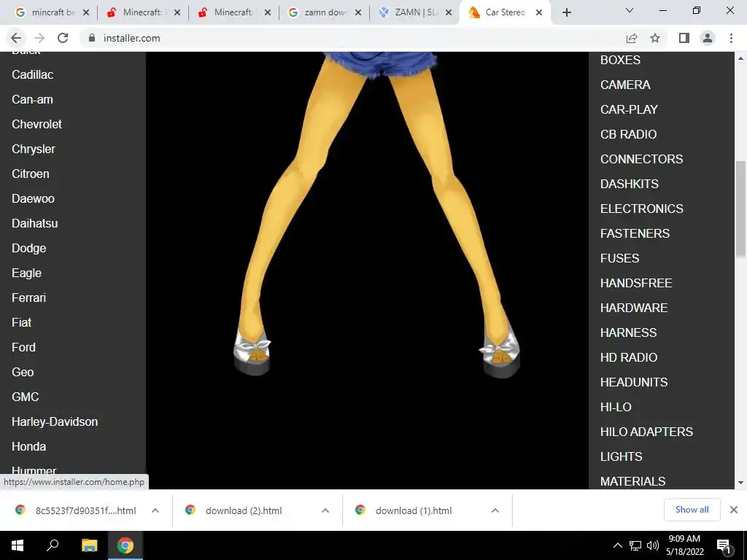Browse the HILO ADAPTERS category
747x560 pixels.
click(x=646, y=432)
